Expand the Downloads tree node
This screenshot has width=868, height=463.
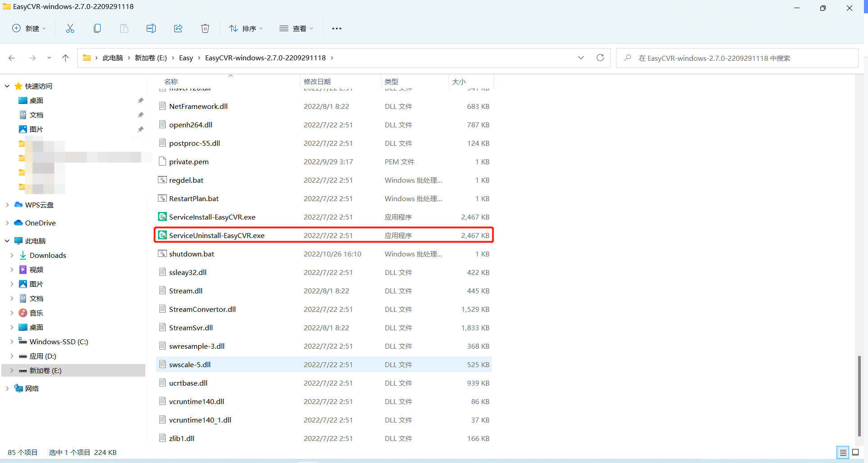pos(12,255)
